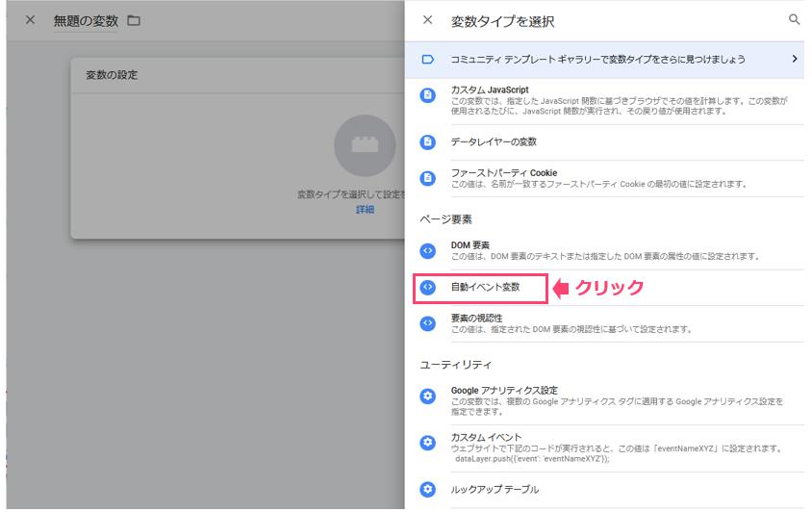Click the 変数タイプを選択 panel title
This screenshot has width=812, height=512.
(x=502, y=21)
